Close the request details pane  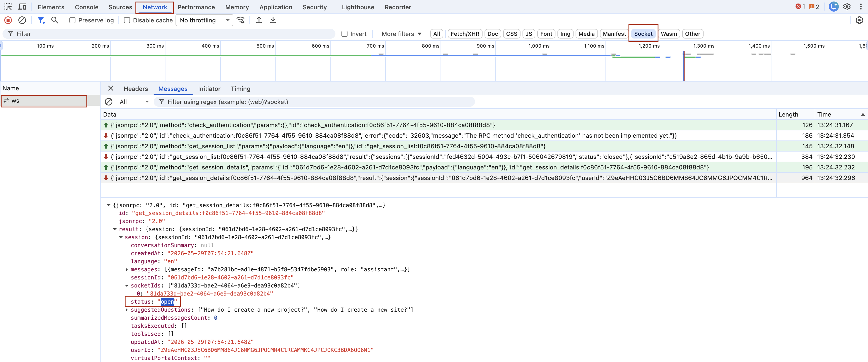pyautogui.click(x=111, y=88)
